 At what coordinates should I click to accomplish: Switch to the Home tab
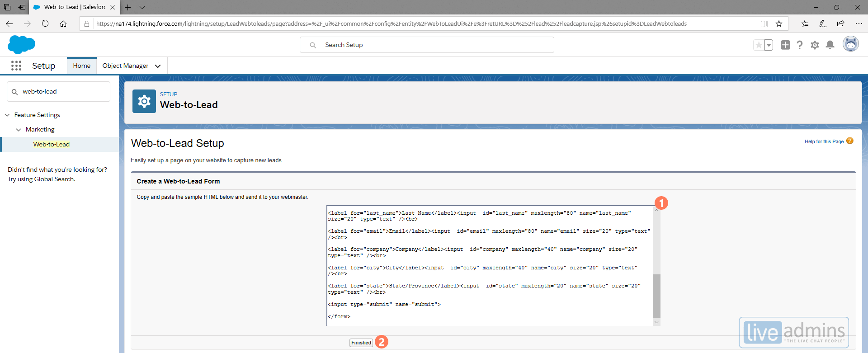click(x=82, y=66)
